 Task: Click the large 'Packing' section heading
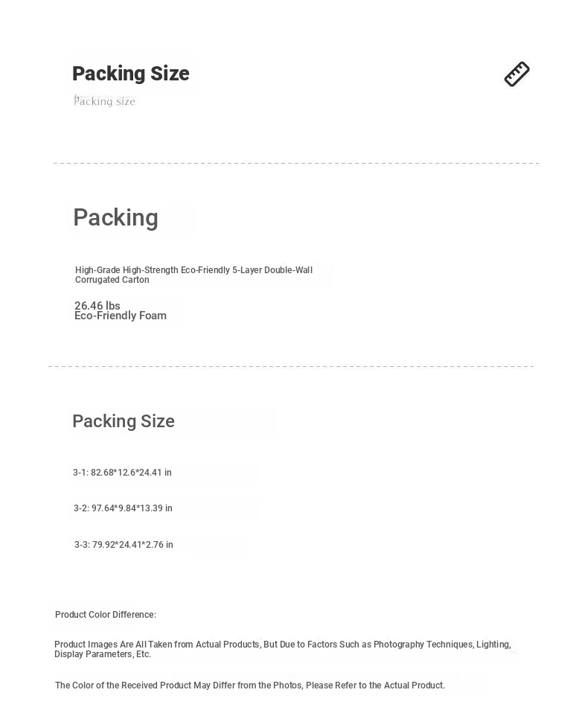pyautogui.click(x=115, y=217)
